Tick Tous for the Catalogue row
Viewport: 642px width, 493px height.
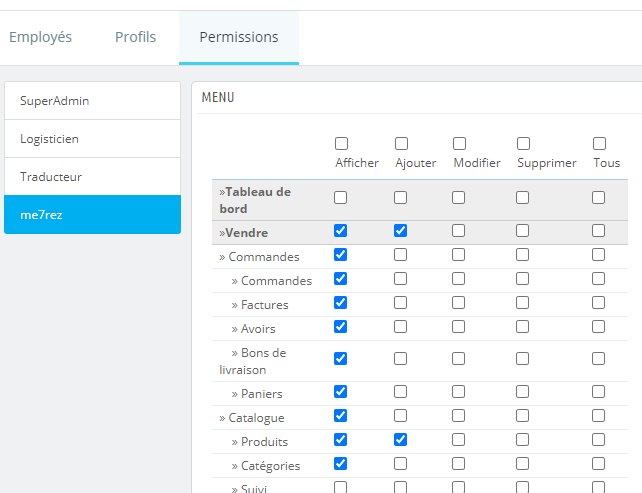coord(599,416)
